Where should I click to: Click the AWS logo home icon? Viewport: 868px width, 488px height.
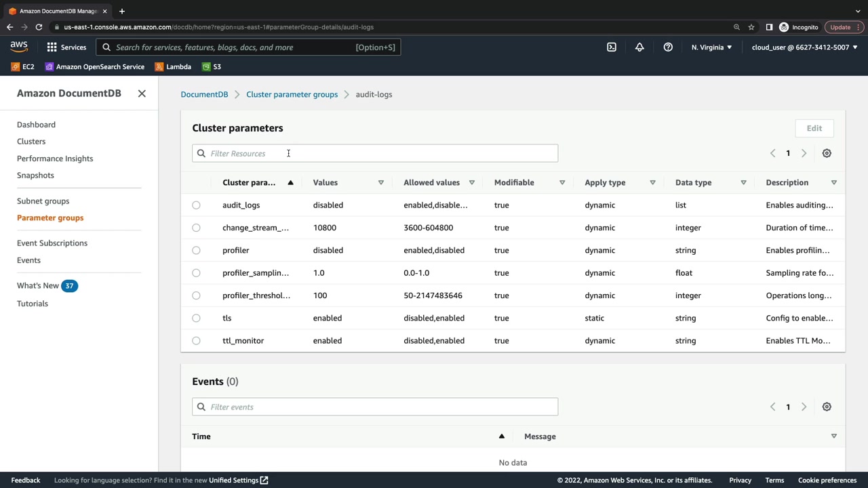click(19, 47)
